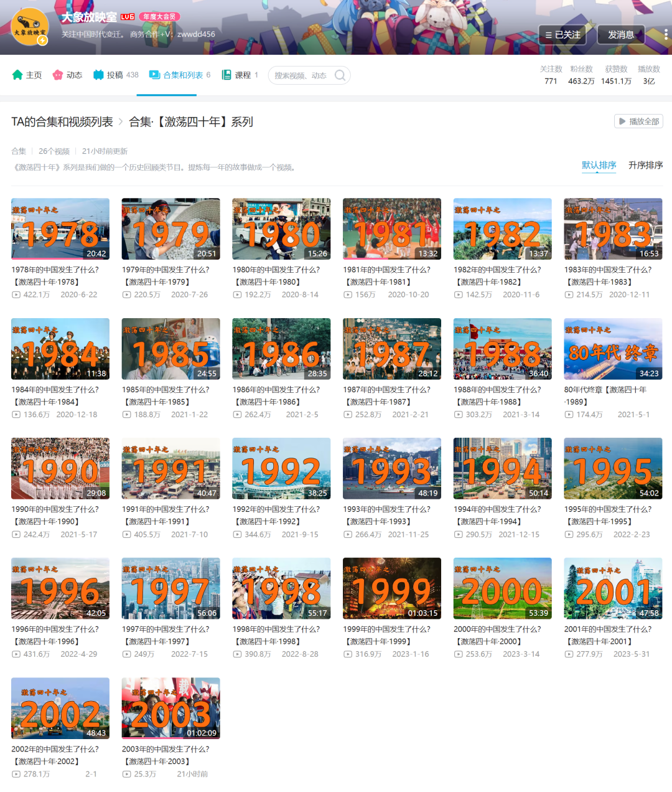Open the 1992 video thumbnail
The height and width of the screenshot is (792, 672).
click(x=281, y=468)
